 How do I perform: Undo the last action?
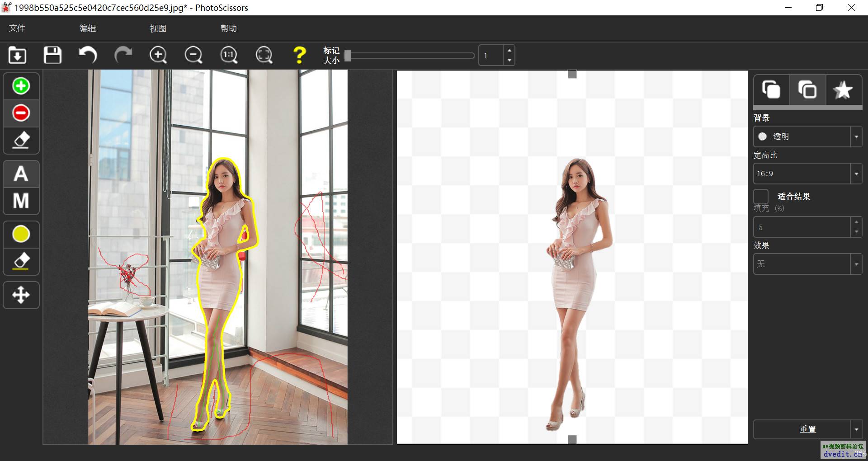pyautogui.click(x=88, y=56)
